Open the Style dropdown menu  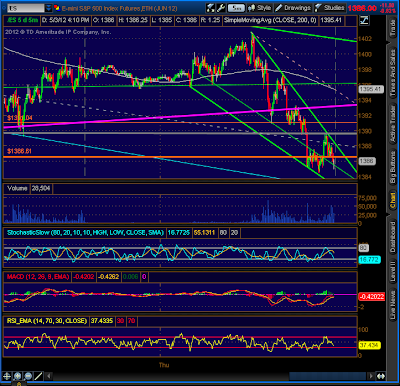click(260, 8)
